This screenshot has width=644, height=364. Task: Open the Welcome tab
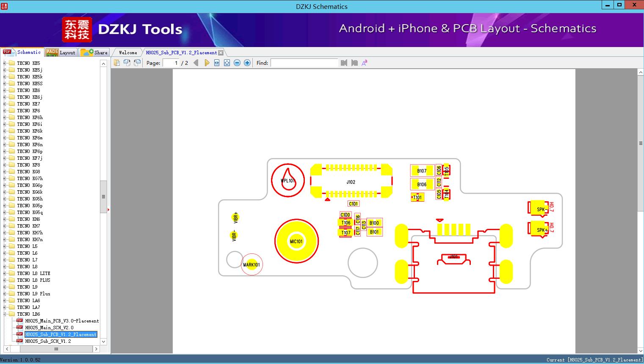[x=128, y=53]
